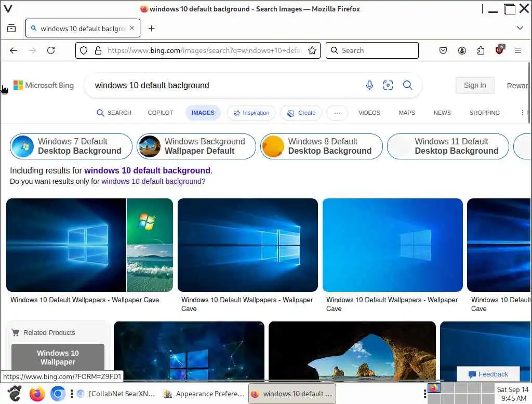
Task: Open the Windows 10 Wallpaper related product
Action: click(x=58, y=357)
